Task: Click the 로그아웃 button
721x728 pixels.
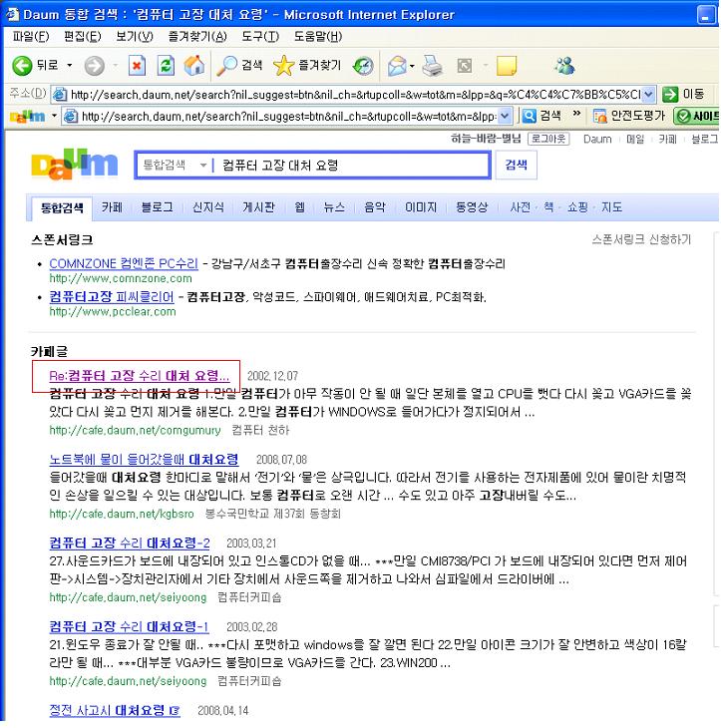Action: tap(548, 139)
